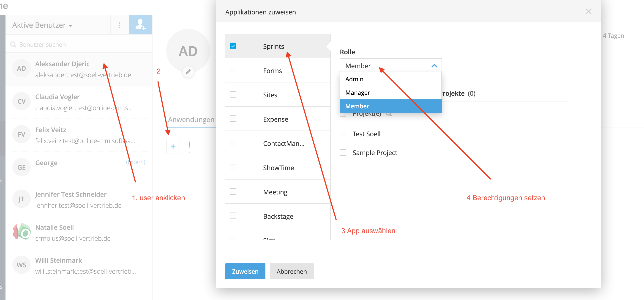Select Manager role option
The height and width of the screenshot is (300, 644).
(x=357, y=93)
